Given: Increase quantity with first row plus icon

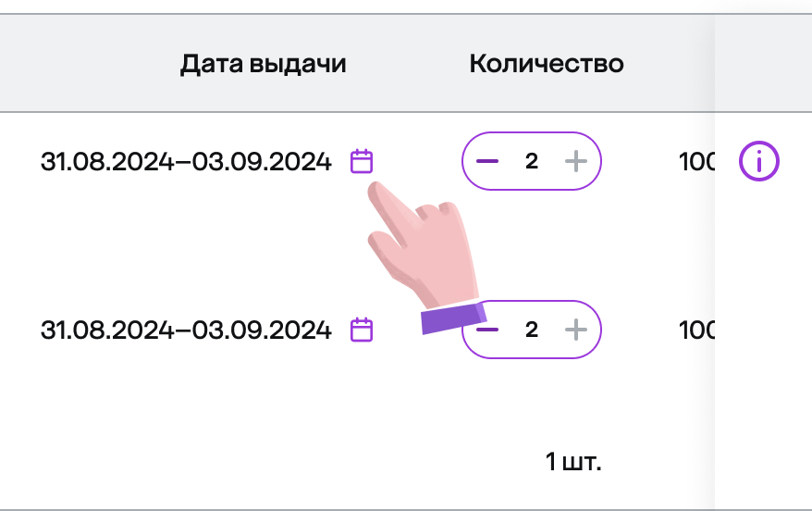Looking at the screenshot, I should (x=576, y=161).
